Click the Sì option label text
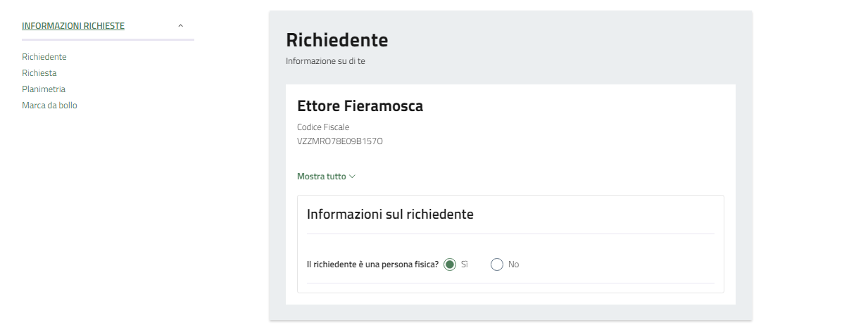Image resolution: width=868 pixels, height=332 pixels. click(465, 264)
